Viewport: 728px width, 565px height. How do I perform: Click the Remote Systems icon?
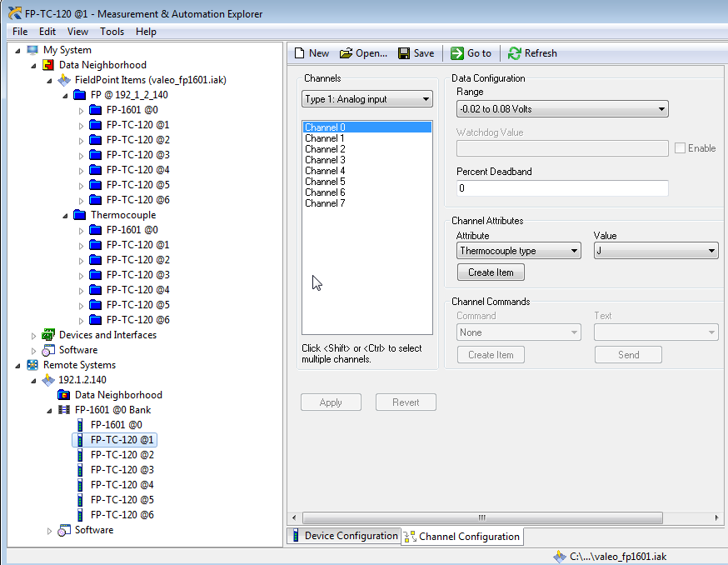coord(32,365)
